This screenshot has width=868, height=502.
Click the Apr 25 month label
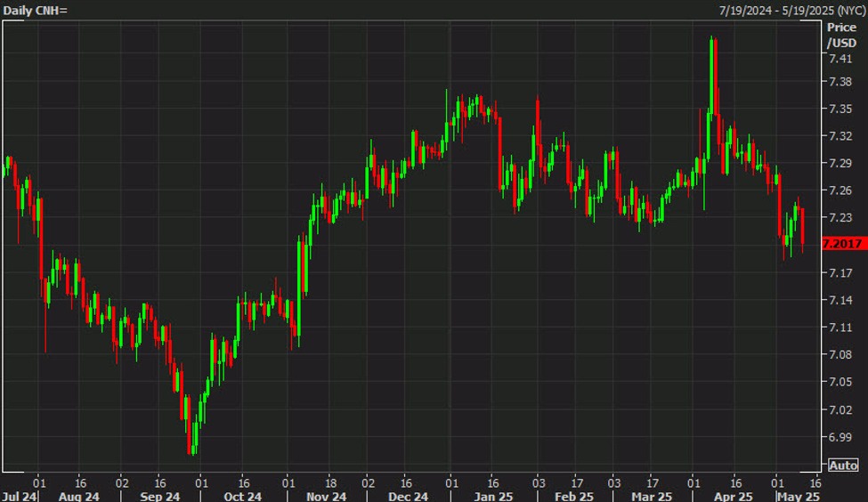(x=734, y=496)
